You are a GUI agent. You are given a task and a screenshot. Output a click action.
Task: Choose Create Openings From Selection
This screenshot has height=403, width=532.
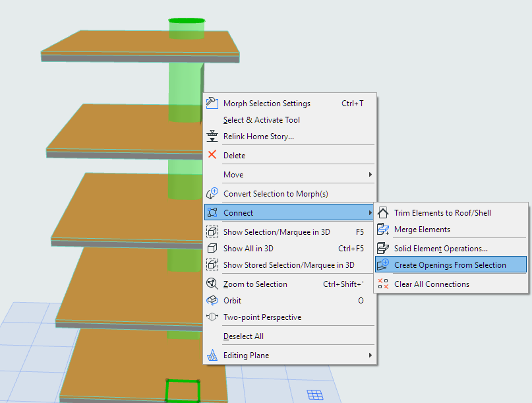[x=451, y=264]
